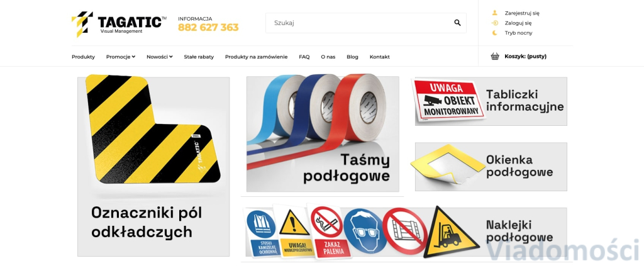Open the Kontakt page
Image resolution: width=644 pixels, height=268 pixels.
pos(379,57)
